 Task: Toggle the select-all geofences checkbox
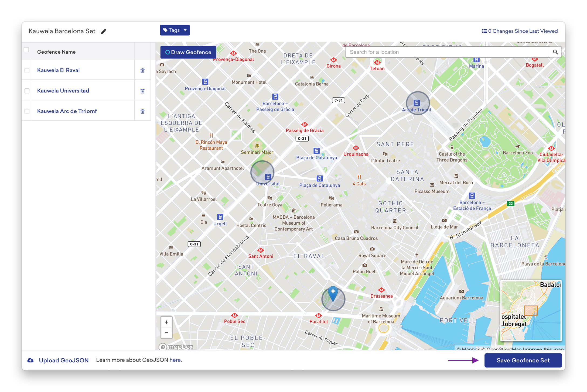click(26, 50)
